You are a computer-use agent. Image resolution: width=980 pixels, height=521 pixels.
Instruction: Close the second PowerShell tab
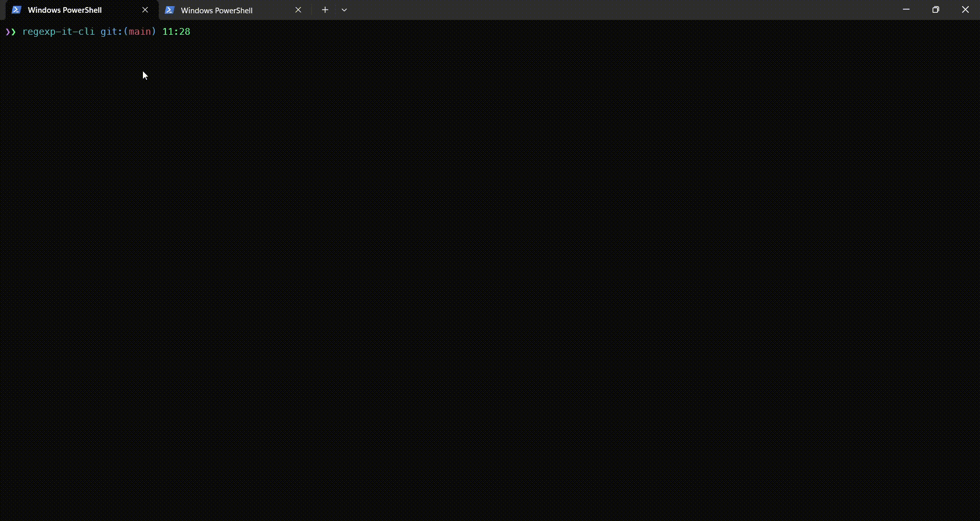[299, 10]
